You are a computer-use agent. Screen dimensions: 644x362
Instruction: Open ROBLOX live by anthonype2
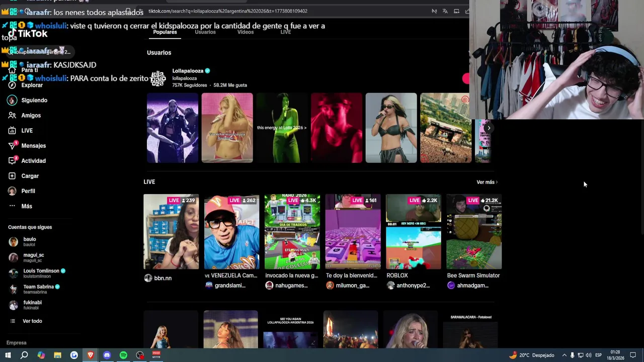coord(414,232)
